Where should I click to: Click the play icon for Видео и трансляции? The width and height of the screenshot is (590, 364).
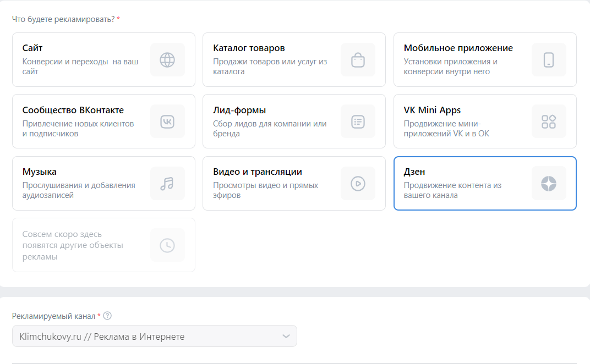pos(358,184)
